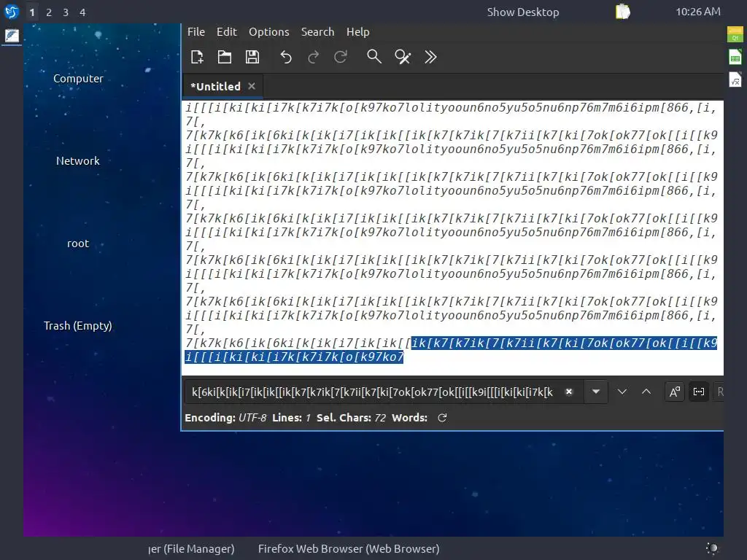The image size is (747, 560).
Task: Switch to workspace 2
Action: (x=49, y=12)
